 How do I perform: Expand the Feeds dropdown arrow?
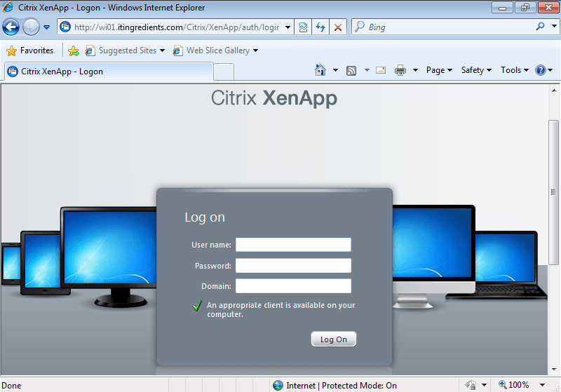pyautogui.click(x=367, y=70)
